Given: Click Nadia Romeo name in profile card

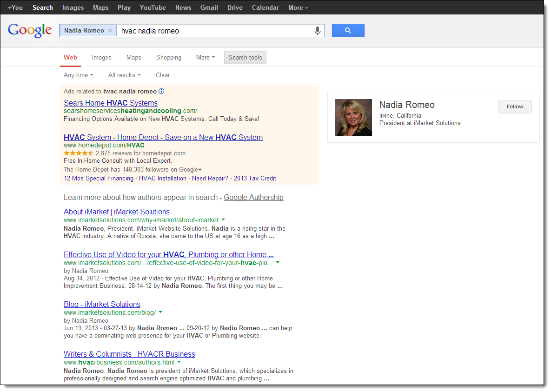Looking at the screenshot, I should 407,105.
